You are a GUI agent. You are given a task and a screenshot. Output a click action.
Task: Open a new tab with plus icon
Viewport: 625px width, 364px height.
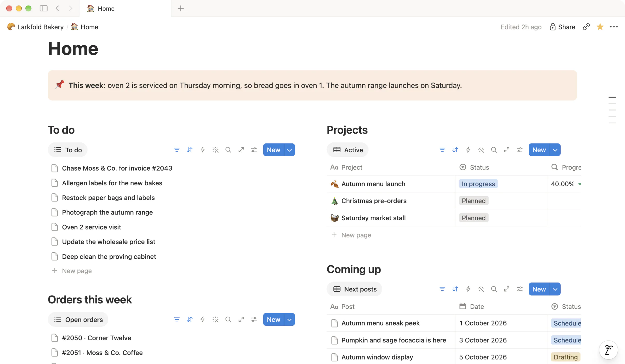point(180,8)
